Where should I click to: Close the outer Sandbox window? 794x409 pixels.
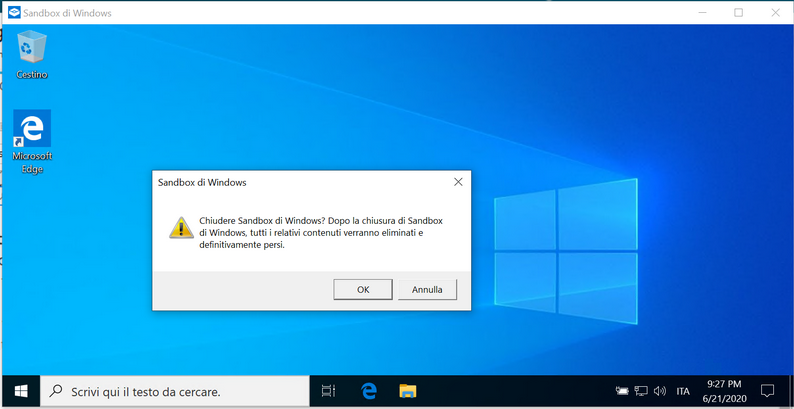(775, 13)
